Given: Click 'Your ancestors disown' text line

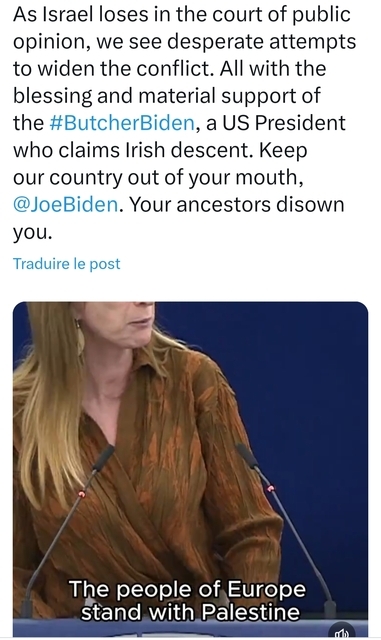Looking at the screenshot, I should [x=237, y=204].
